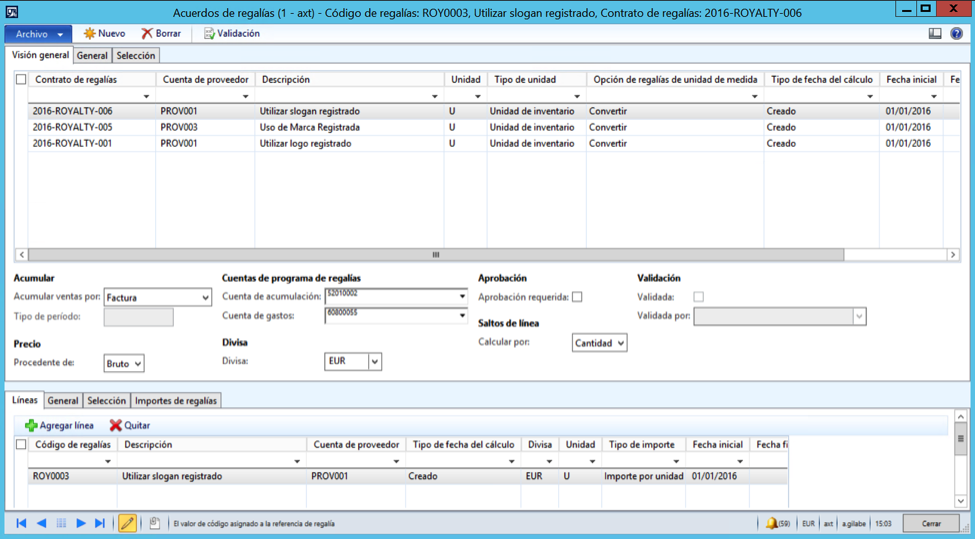
Task: Click EUR currency in status bar
Action: click(808, 524)
